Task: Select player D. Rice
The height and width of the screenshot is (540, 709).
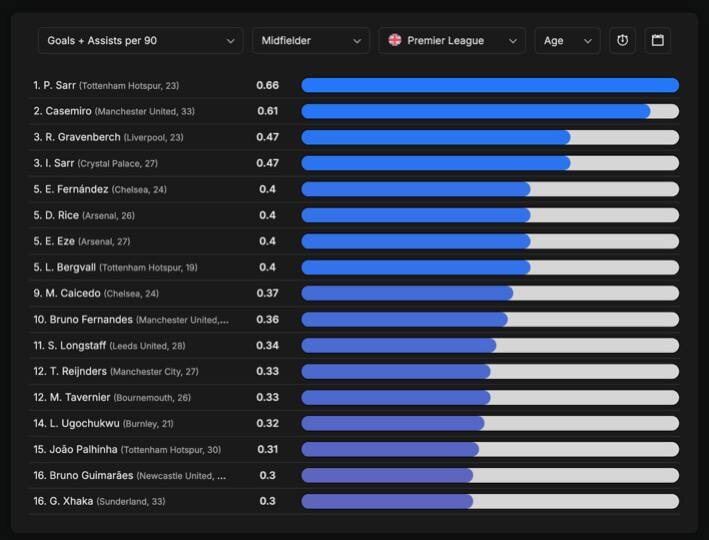Action: click(x=84, y=215)
